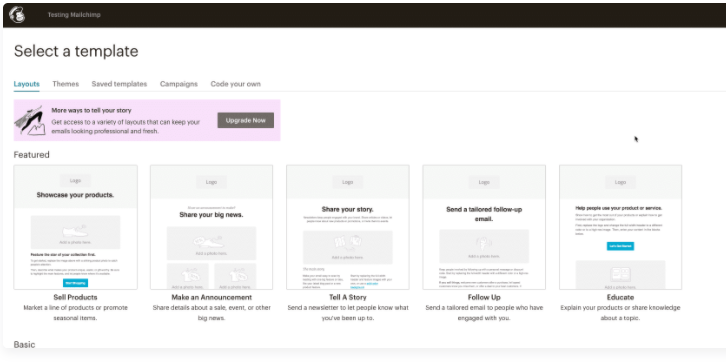The image size is (726, 362).
Task: Click the 'Share details about a sale' description
Action: [x=212, y=313]
